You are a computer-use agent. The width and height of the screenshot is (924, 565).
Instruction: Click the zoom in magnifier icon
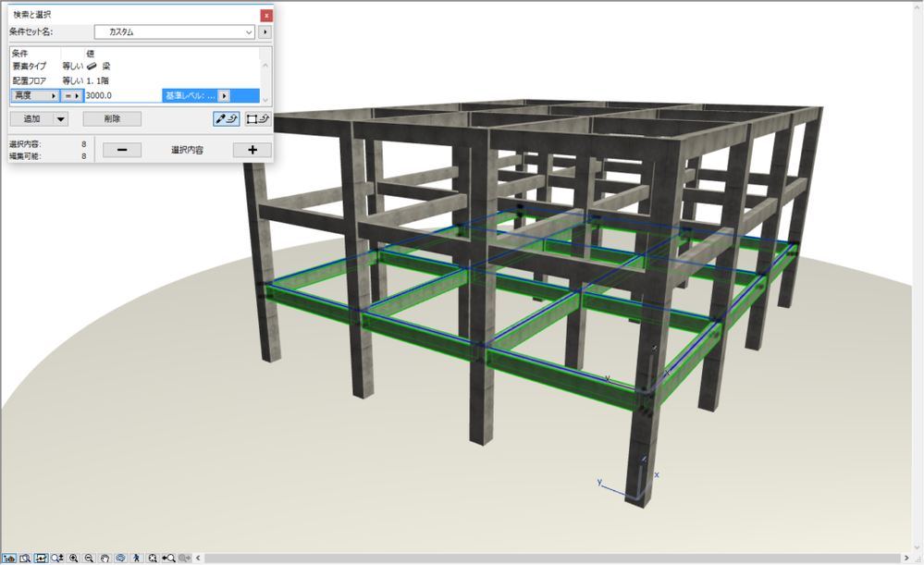[74, 558]
